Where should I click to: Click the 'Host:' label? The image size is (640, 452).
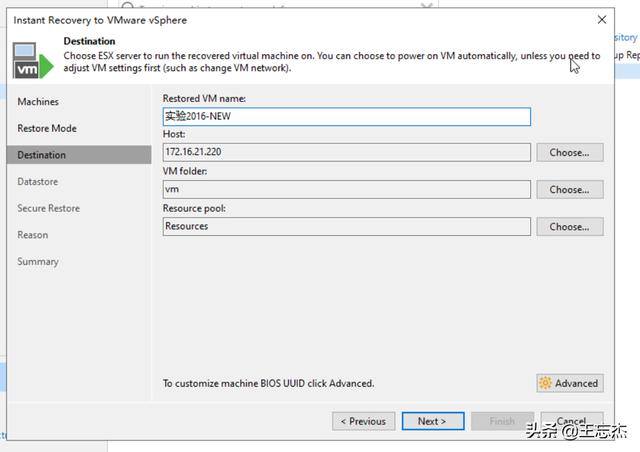click(x=174, y=134)
